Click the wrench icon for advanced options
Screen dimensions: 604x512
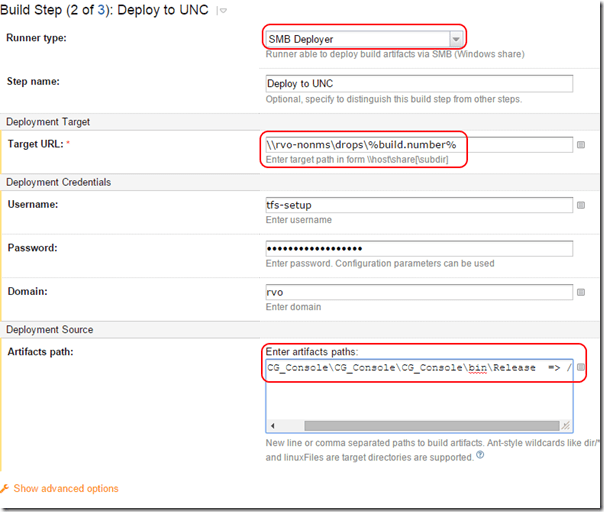click(6, 489)
